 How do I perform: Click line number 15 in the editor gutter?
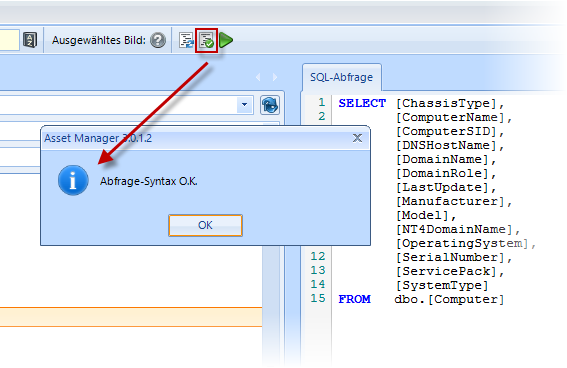317,299
